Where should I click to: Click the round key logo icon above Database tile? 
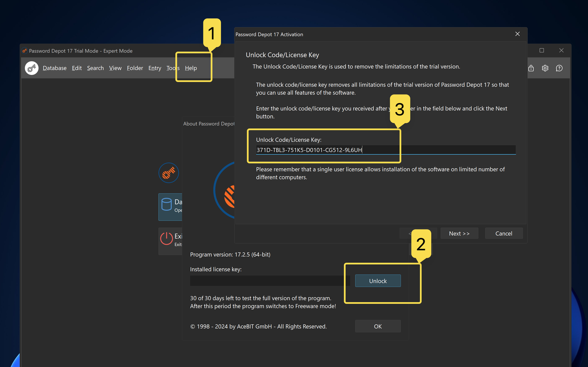pyautogui.click(x=169, y=173)
